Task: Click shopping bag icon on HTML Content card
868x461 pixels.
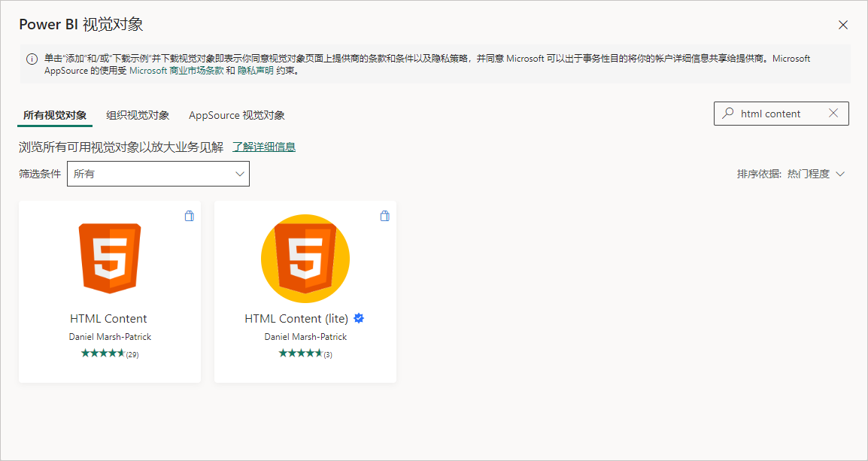Action: pos(190,216)
